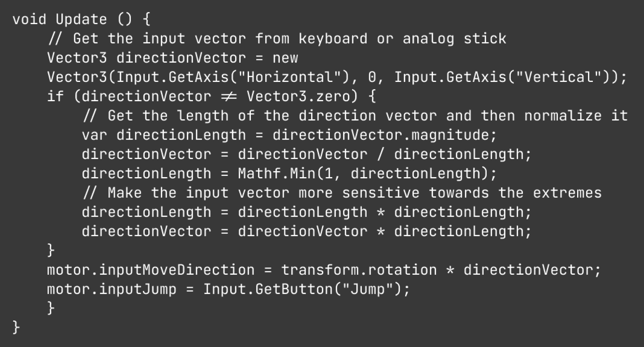
Task: Click the word Update in function header
Action: tap(81, 20)
